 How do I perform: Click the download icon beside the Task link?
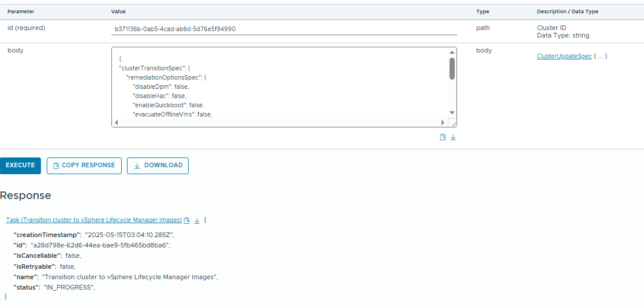tap(197, 220)
